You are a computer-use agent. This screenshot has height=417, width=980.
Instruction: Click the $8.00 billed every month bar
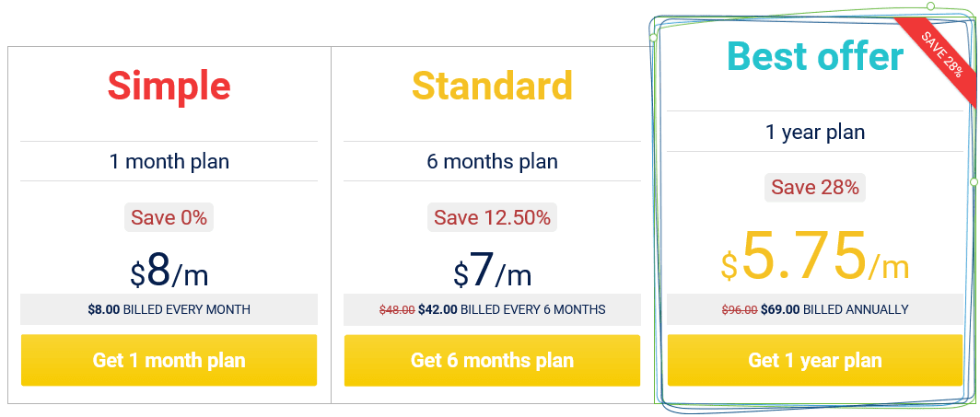tap(169, 309)
